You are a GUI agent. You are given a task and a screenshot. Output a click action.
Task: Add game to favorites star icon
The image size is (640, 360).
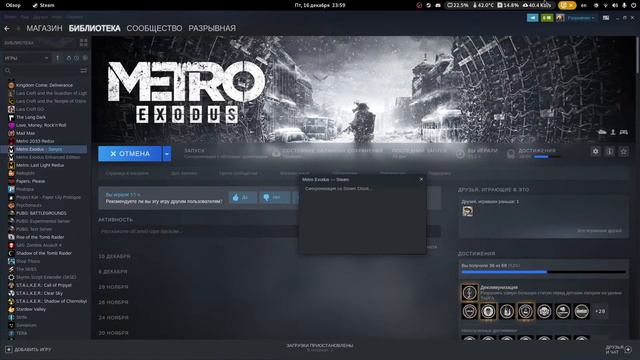click(623, 151)
